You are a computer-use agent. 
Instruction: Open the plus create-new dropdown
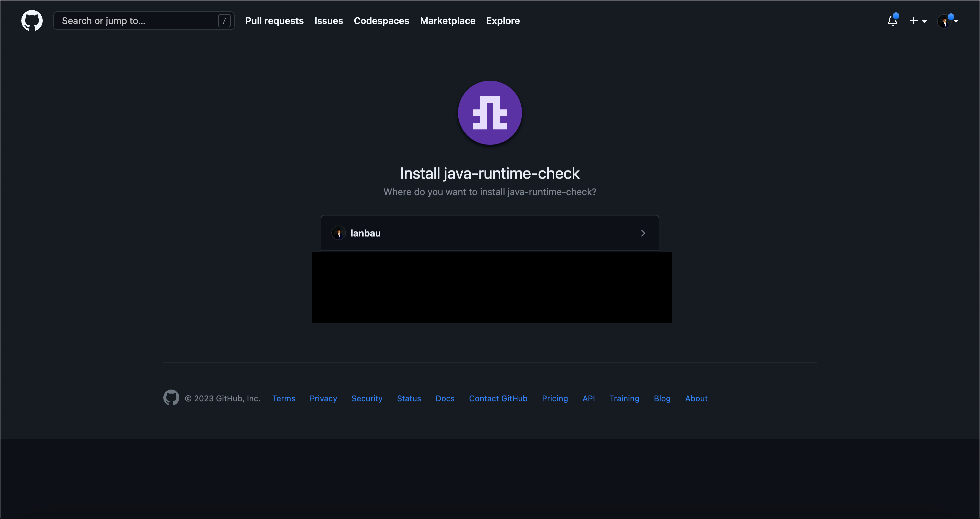pyautogui.click(x=918, y=21)
